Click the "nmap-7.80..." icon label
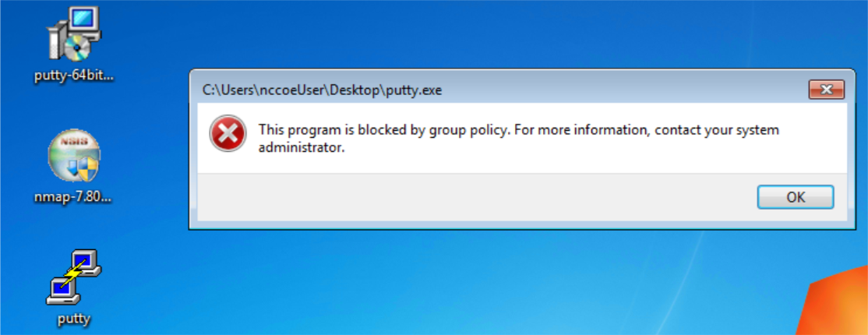 pos(73,196)
